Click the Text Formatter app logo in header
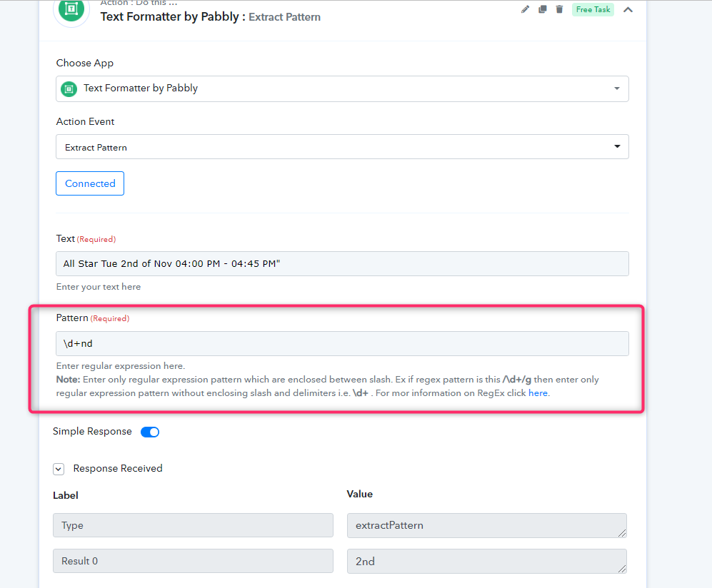712x588 pixels. (71, 10)
